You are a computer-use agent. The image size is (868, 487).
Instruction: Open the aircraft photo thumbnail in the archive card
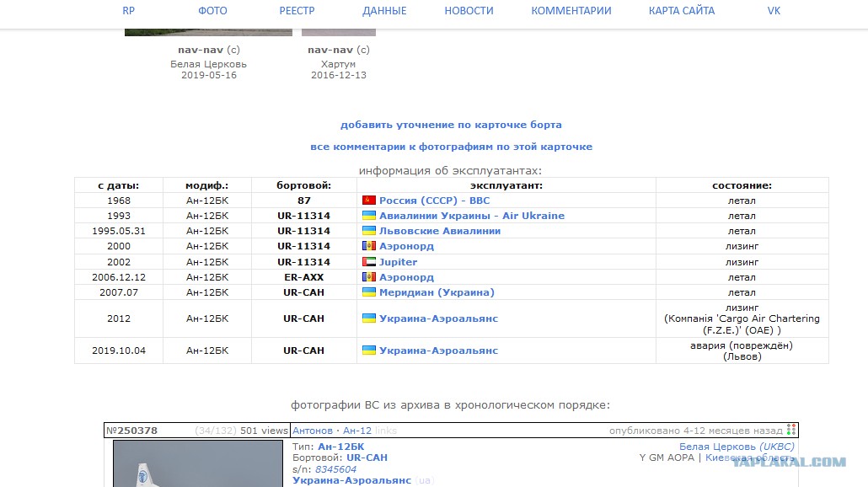pyautogui.click(x=198, y=463)
